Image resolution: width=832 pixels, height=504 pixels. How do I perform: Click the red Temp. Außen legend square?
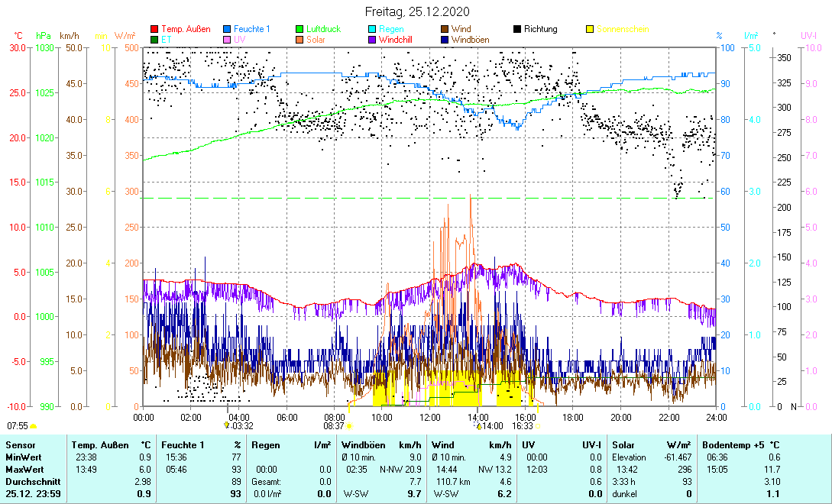point(155,30)
